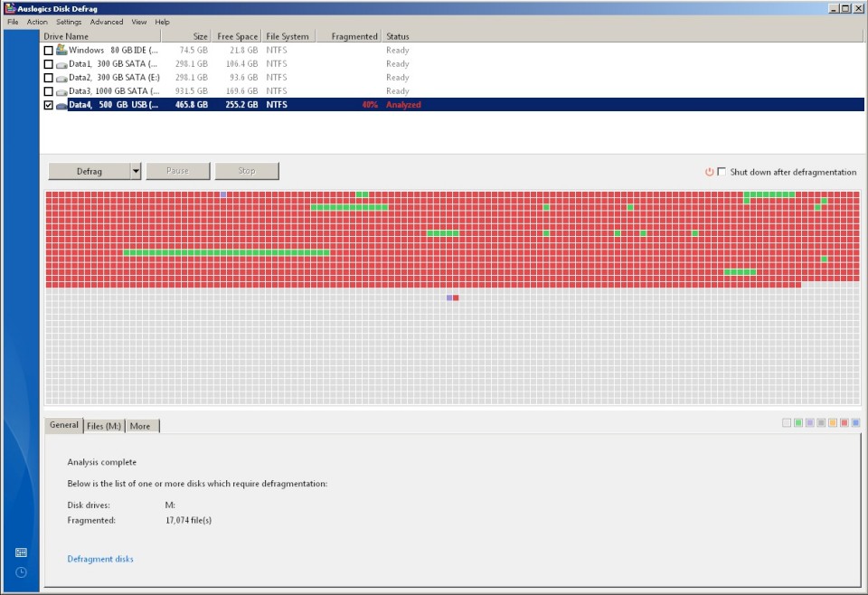Click the 40% fragmented value

369,105
